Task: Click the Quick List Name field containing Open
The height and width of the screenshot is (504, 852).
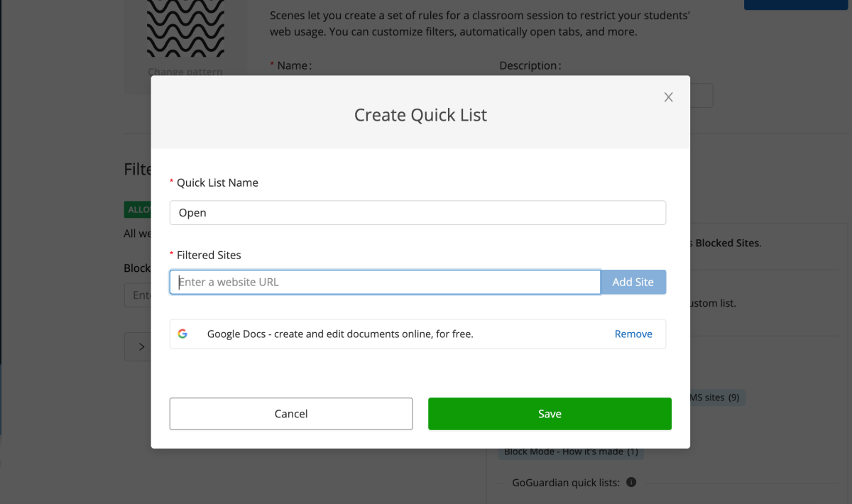Action: click(x=417, y=213)
